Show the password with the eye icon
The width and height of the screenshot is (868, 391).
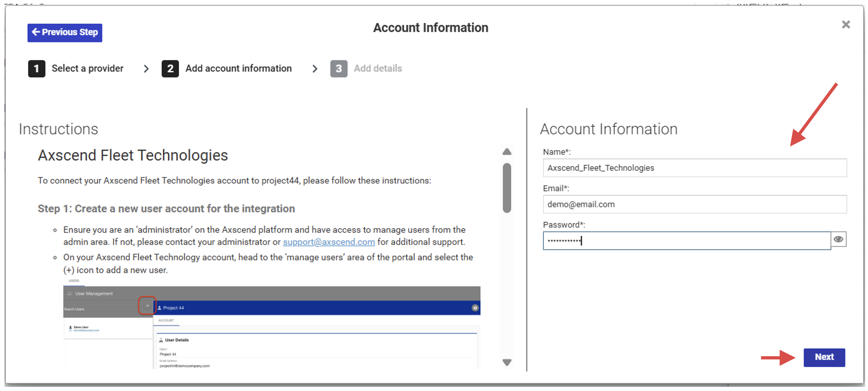(x=838, y=239)
